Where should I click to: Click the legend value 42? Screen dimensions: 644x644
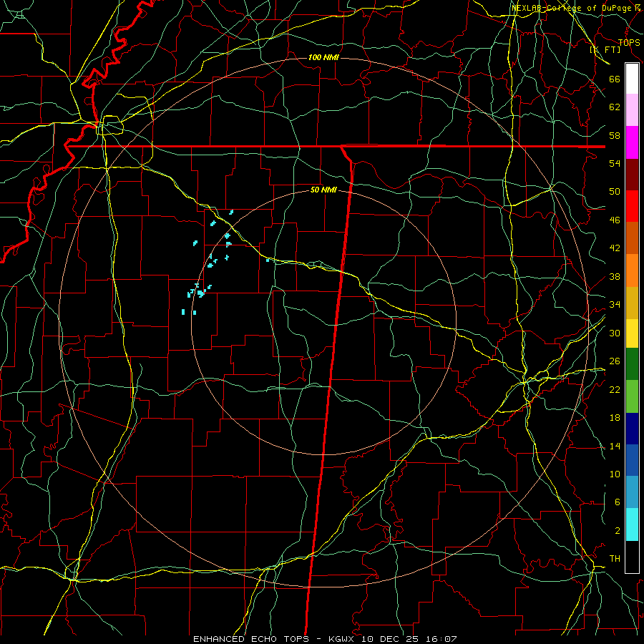(x=615, y=248)
